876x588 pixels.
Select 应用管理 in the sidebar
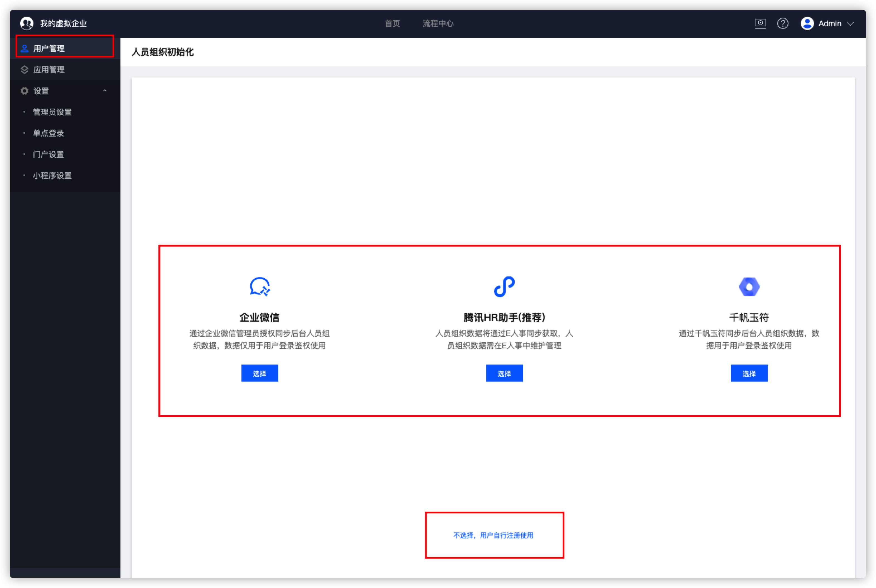(x=65, y=70)
